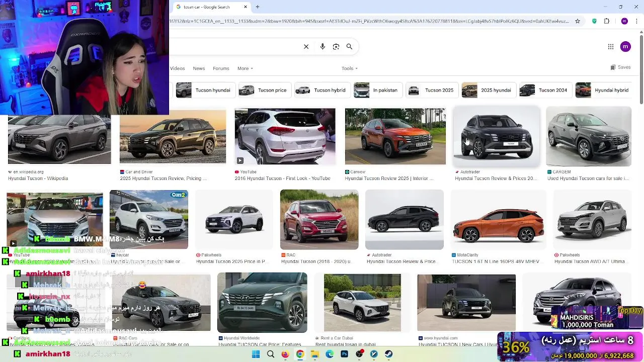Clear the Google search box text
This screenshot has width=644, height=362.
click(x=306, y=47)
